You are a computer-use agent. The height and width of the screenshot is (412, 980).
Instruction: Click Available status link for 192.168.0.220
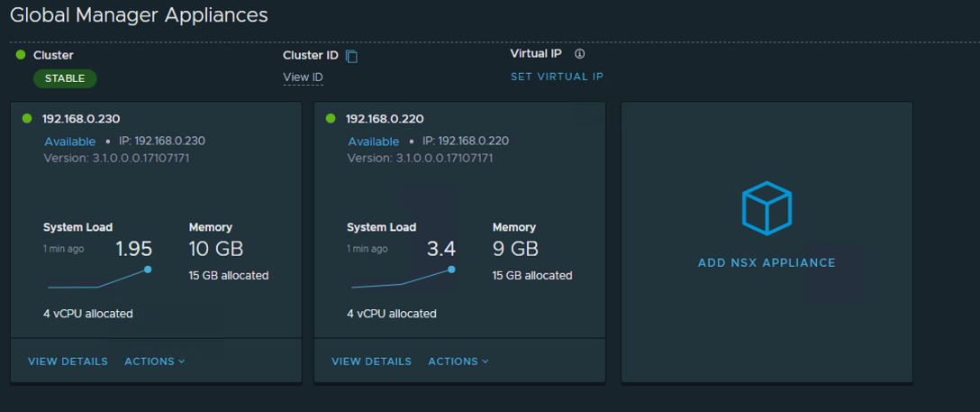click(x=374, y=142)
